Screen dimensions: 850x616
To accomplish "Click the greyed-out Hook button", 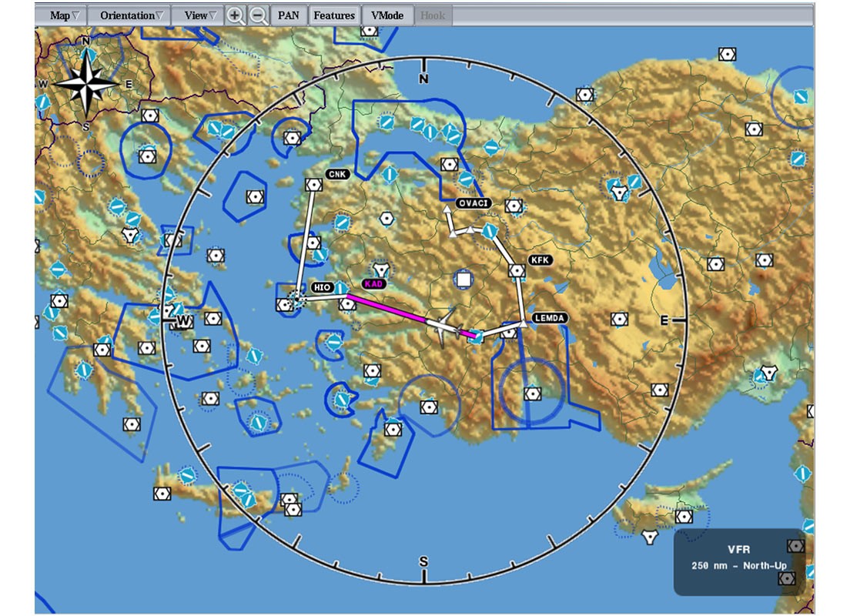I will pyautogui.click(x=433, y=15).
